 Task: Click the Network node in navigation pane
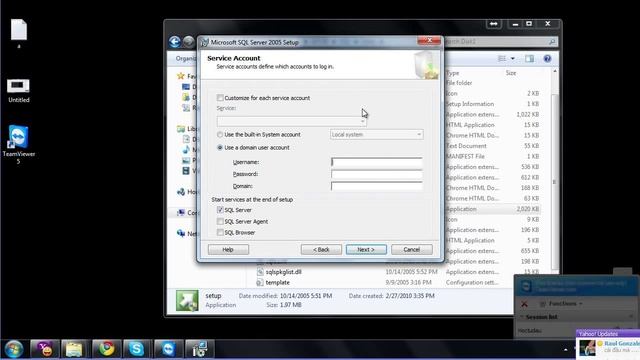click(x=187, y=233)
